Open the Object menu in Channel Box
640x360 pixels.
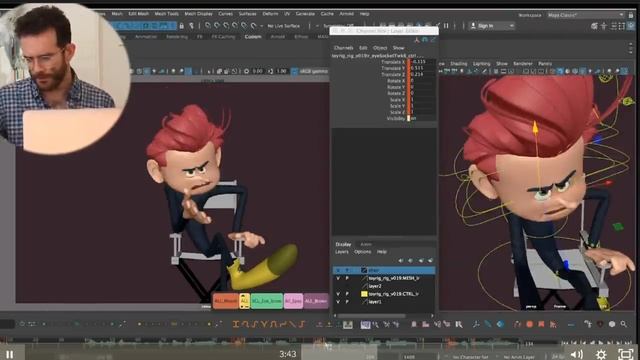(x=380, y=48)
